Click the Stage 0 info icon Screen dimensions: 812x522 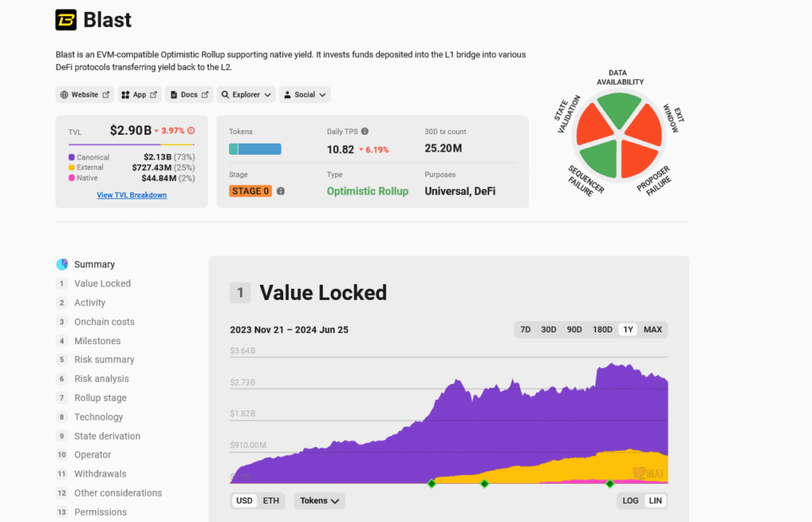[281, 191]
